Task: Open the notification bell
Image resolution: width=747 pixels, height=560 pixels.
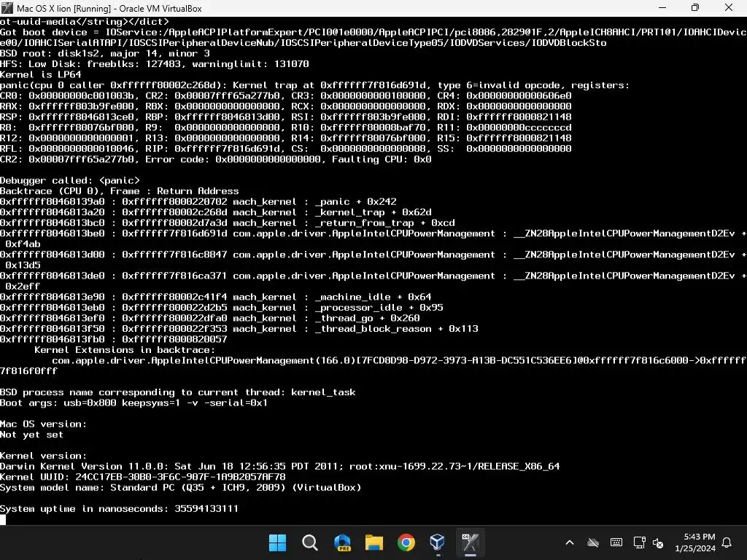Action: click(x=727, y=542)
